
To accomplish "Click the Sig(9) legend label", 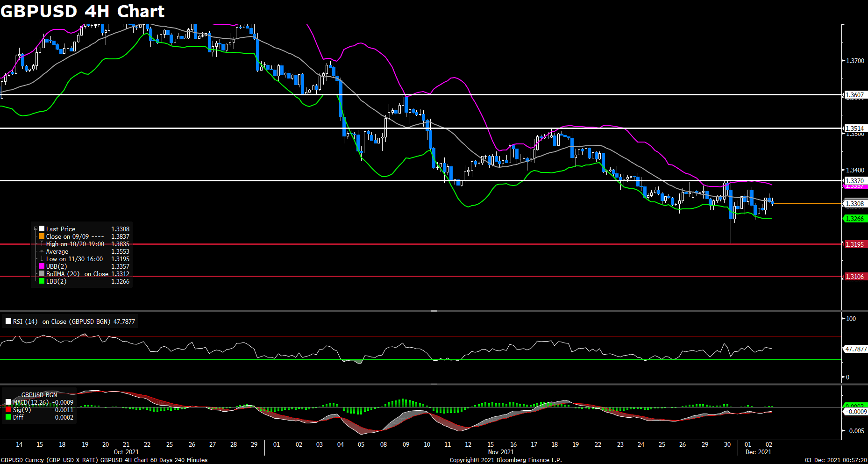I will pos(22,410).
